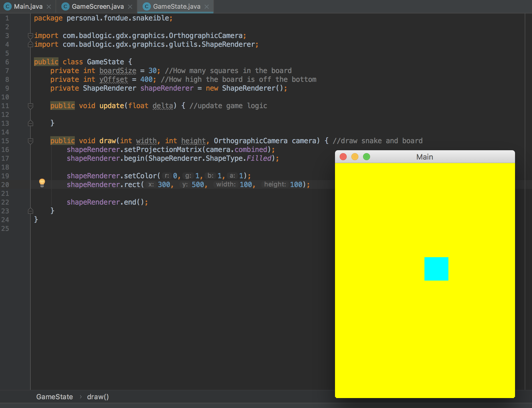Click the value 400 on line 8
This screenshot has width=532, height=408.
point(146,79)
